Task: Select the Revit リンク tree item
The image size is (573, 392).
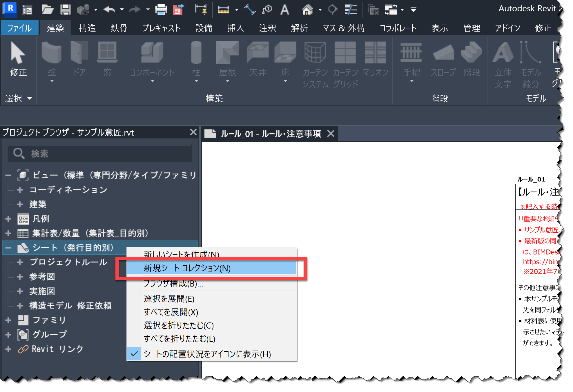Action: 57,349
